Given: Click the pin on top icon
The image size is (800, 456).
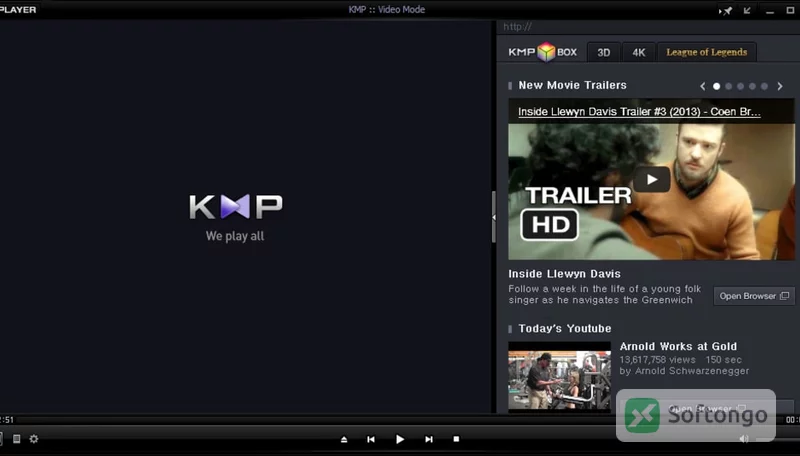Looking at the screenshot, I should (726, 10).
